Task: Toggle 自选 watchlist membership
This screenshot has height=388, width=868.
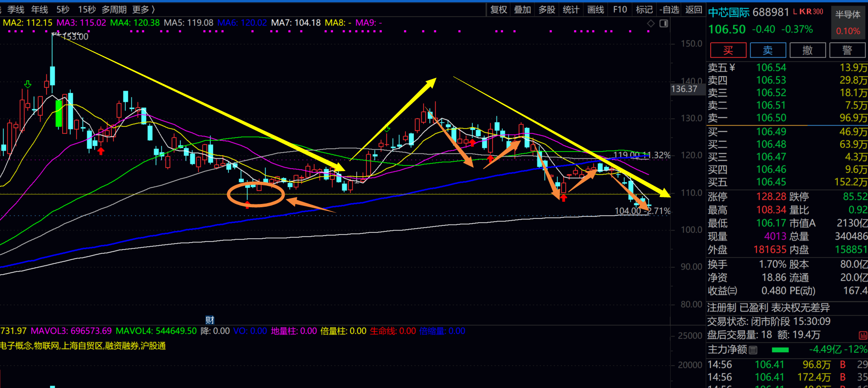Action: click(x=669, y=9)
